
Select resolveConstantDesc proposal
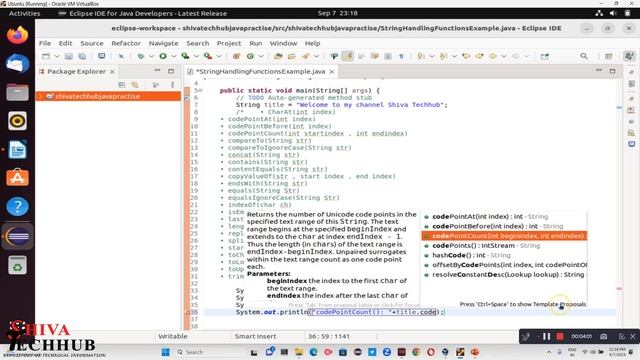click(x=504, y=275)
